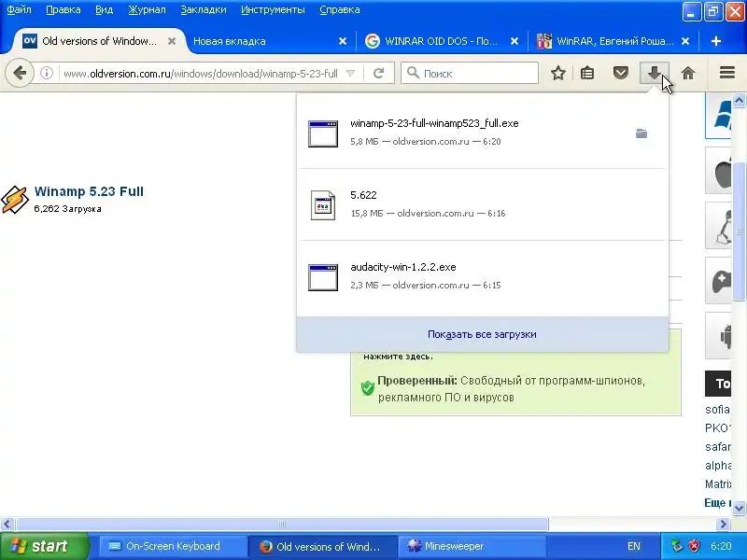Toggle the Downloads arrow toolbar button

pos(655,74)
